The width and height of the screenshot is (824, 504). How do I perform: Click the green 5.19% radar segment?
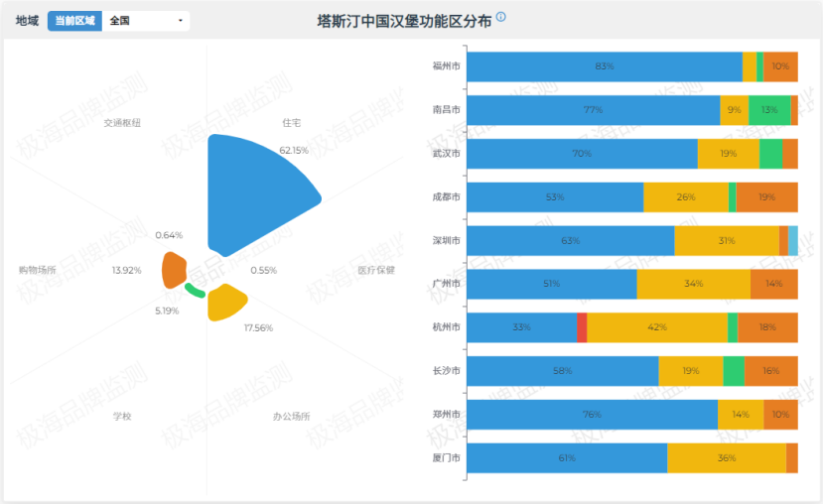coord(195,291)
